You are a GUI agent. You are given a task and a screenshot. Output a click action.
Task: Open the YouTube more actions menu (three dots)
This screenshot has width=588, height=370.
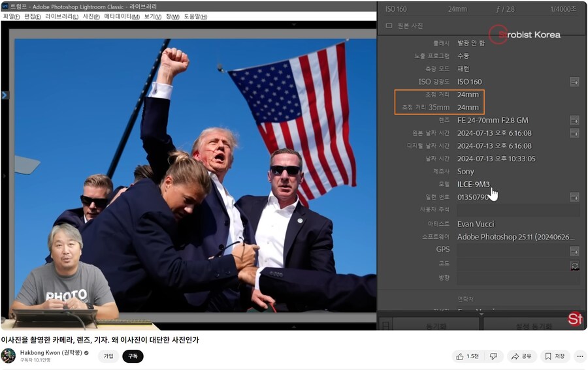click(579, 356)
